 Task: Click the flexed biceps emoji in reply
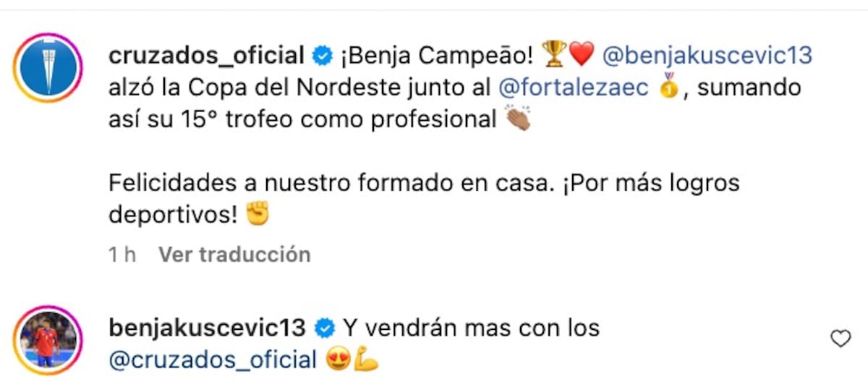click(x=365, y=360)
